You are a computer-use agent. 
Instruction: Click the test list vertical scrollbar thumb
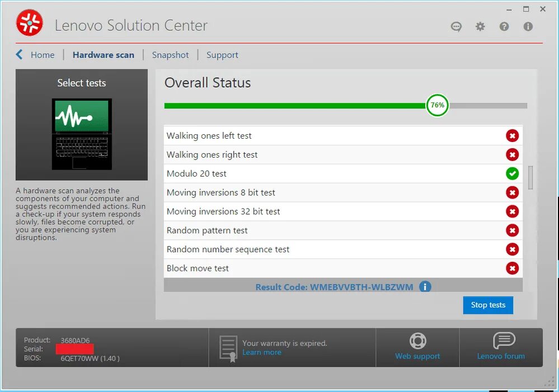pyautogui.click(x=530, y=177)
